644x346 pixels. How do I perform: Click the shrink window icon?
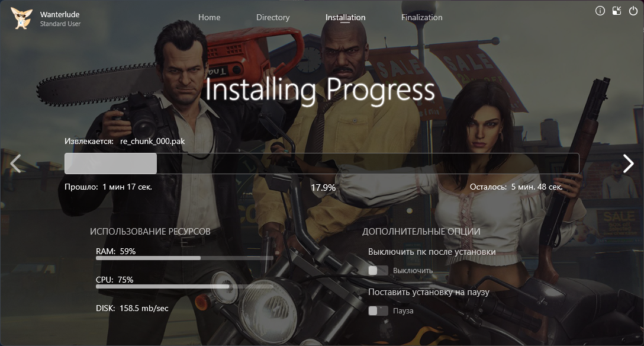[617, 11]
